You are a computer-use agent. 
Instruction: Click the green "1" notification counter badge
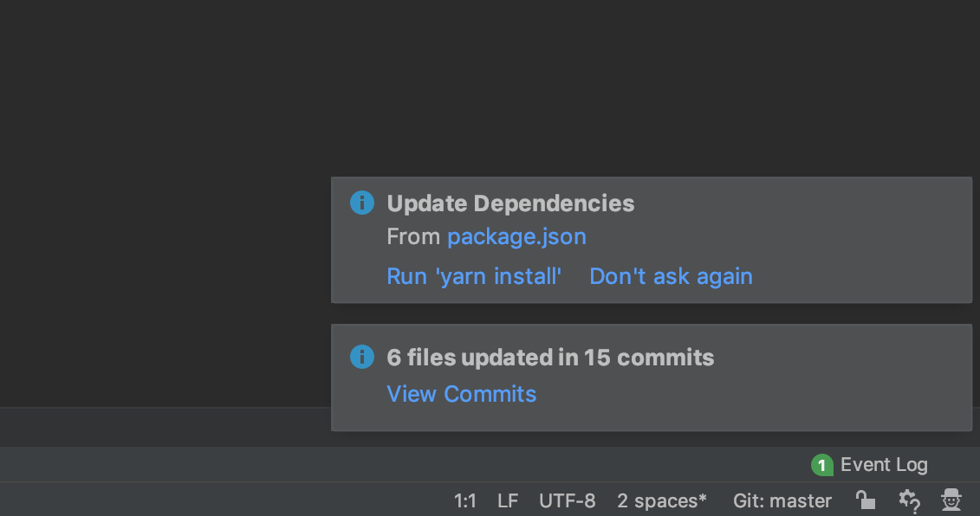click(x=821, y=465)
